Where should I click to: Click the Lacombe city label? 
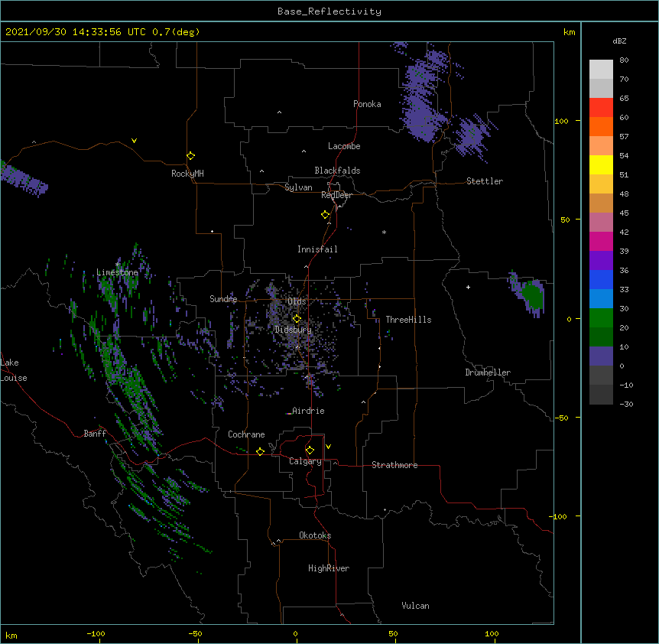click(344, 146)
